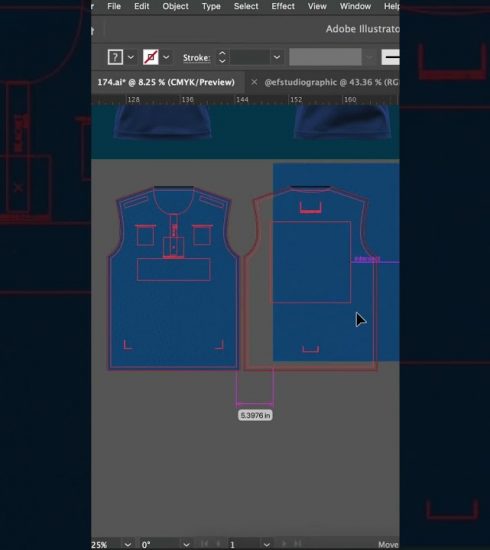Open the stroke weight dropdown

277,57
